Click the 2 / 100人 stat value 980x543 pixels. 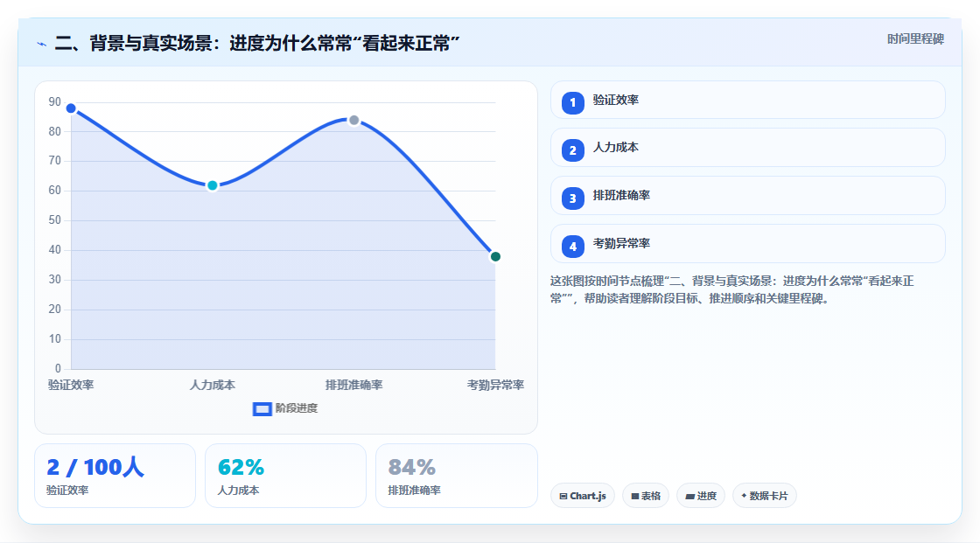click(x=95, y=467)
